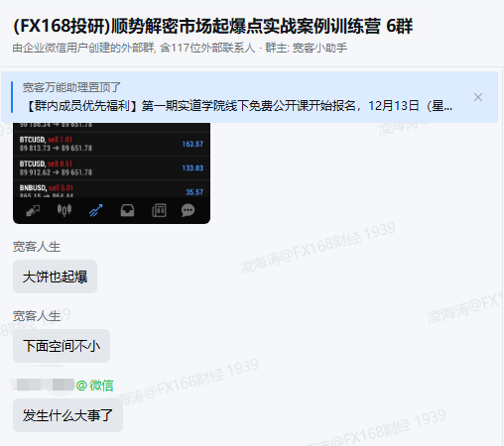This screenshot has height=446, width=504.
Task: Select the BTCUSD sell 0.51 trade row
Action: (111, 168)
